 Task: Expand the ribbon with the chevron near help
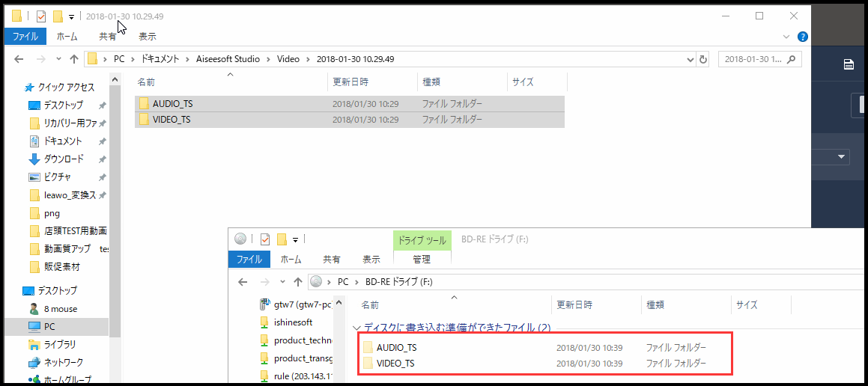786,37
